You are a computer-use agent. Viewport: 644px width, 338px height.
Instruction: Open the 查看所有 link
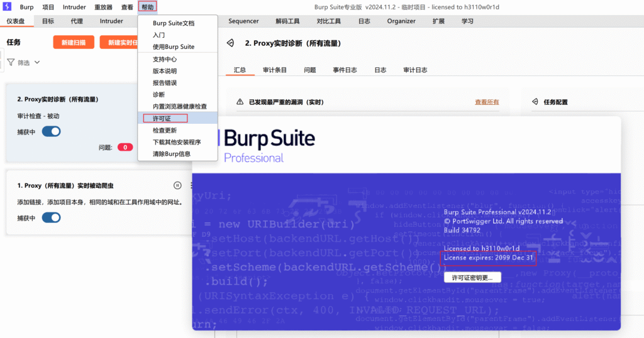[487, 102]
